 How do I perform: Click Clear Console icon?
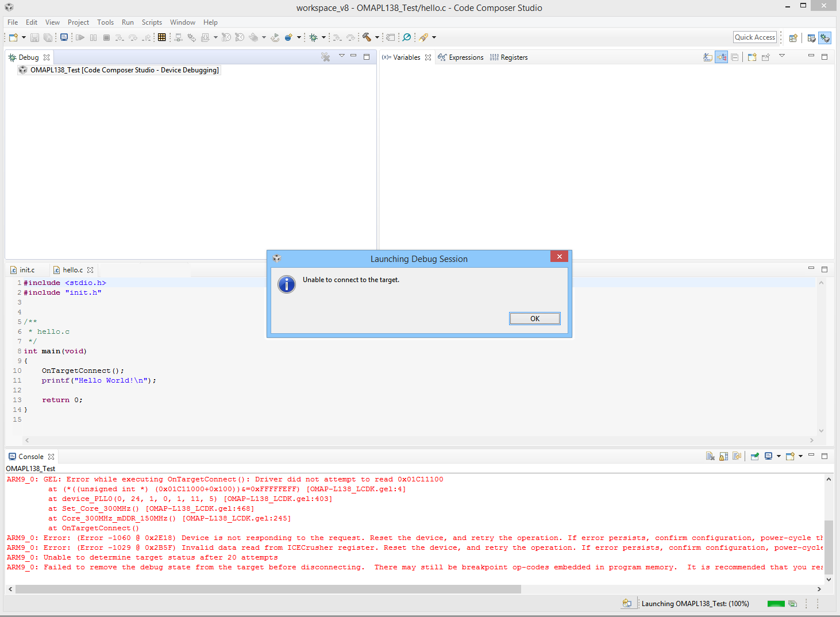[710, 457]
